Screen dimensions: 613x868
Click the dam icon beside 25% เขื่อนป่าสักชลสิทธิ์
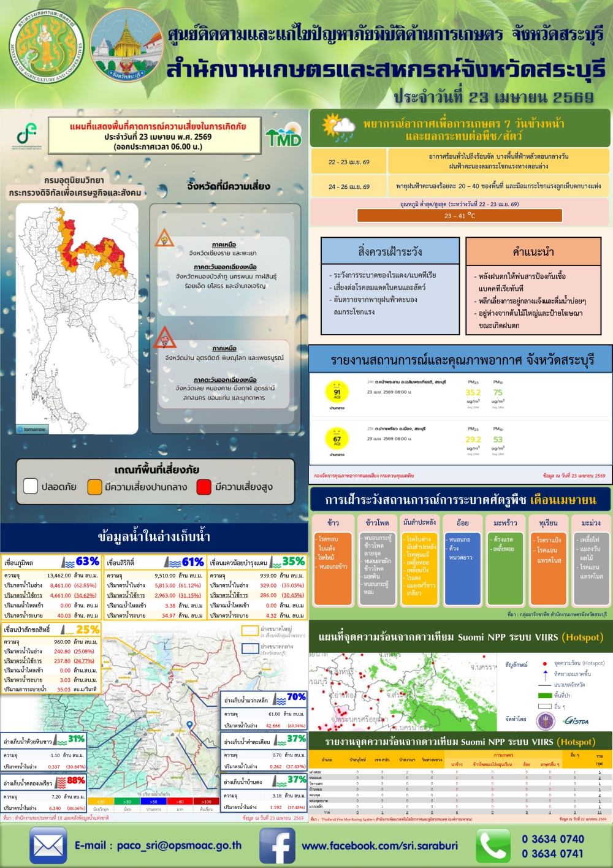tap(67, 630)
